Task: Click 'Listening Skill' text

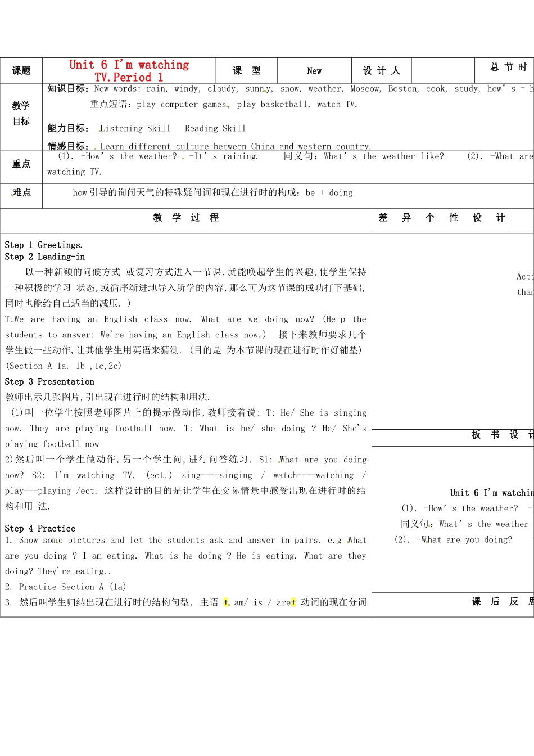Action: pyautogui.click(x=135, y=128)
